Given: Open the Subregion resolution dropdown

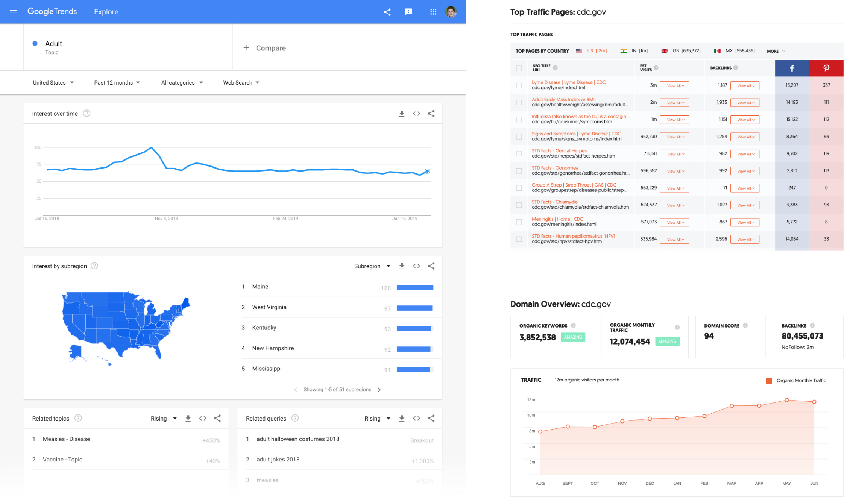Looking at the screenshot, I should (x=372, y=266).
